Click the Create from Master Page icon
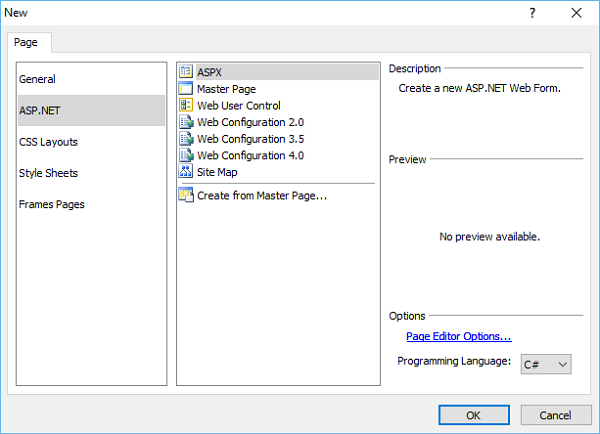Screen dimensions: 600x434 pyautogui.click(x=186, y=195)
